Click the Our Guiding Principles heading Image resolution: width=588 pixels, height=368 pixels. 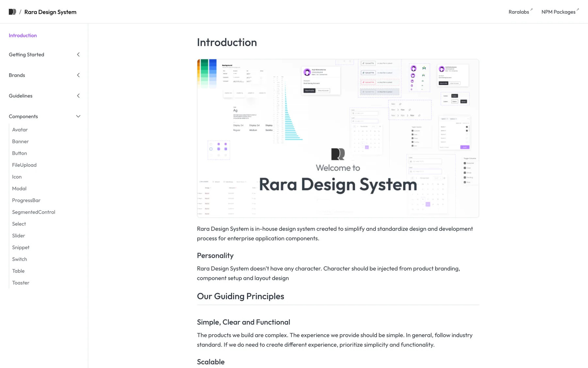(x=240, y=296)
